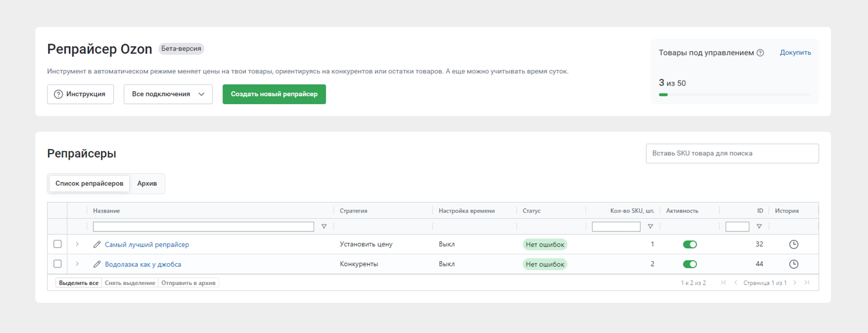Click the Бета-версия badge

point(181,49)
